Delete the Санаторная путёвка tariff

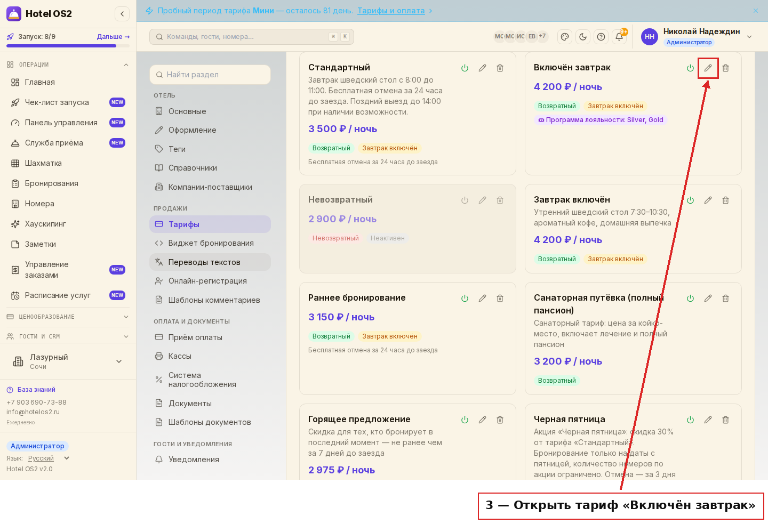tap(725, 299)
